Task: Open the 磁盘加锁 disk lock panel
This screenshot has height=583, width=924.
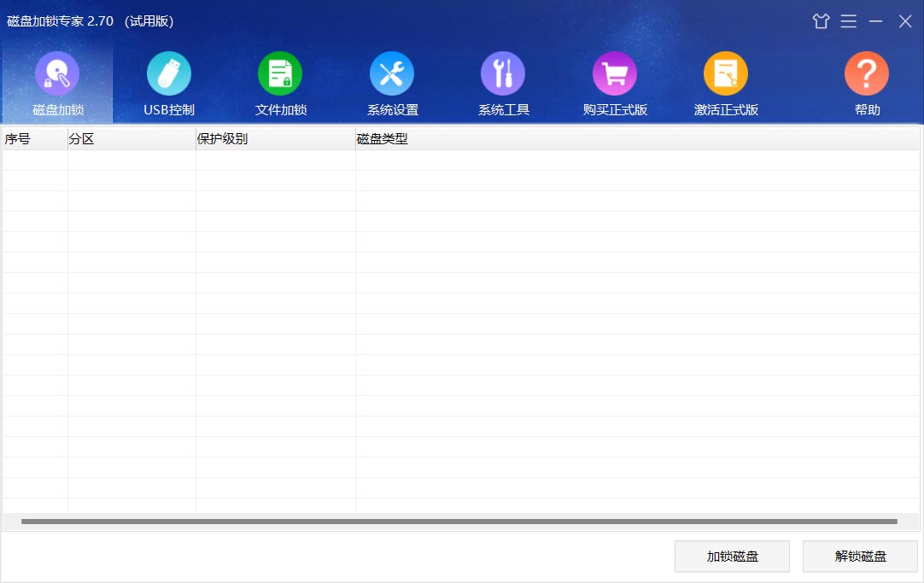Action: 56,81
